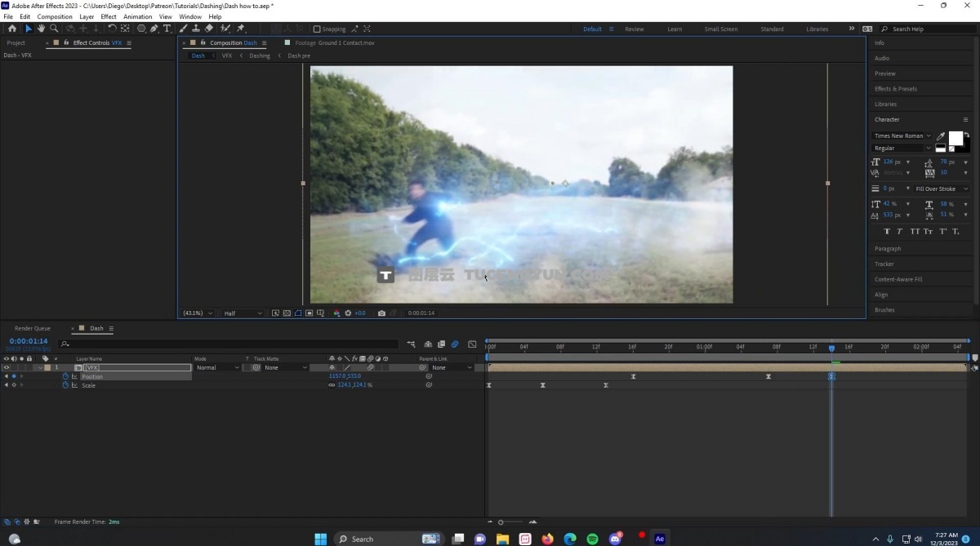Click the white fill color swatch
The height and width of the screenshot is (546, 980).
tap(955, 138)
